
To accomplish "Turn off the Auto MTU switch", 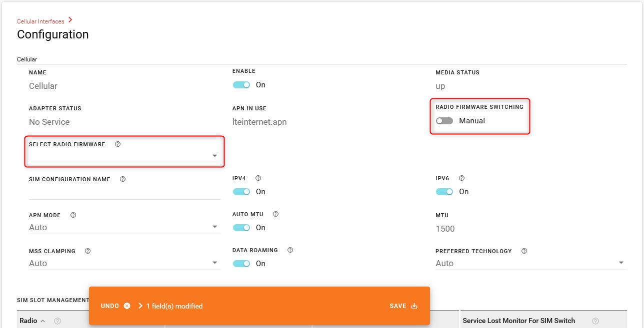I will [241, 228].
